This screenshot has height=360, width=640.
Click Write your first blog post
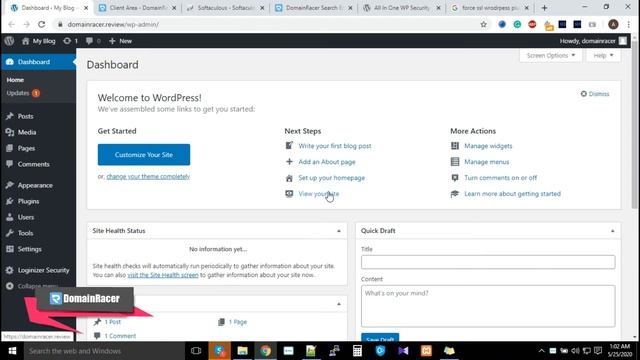point(335,146)
